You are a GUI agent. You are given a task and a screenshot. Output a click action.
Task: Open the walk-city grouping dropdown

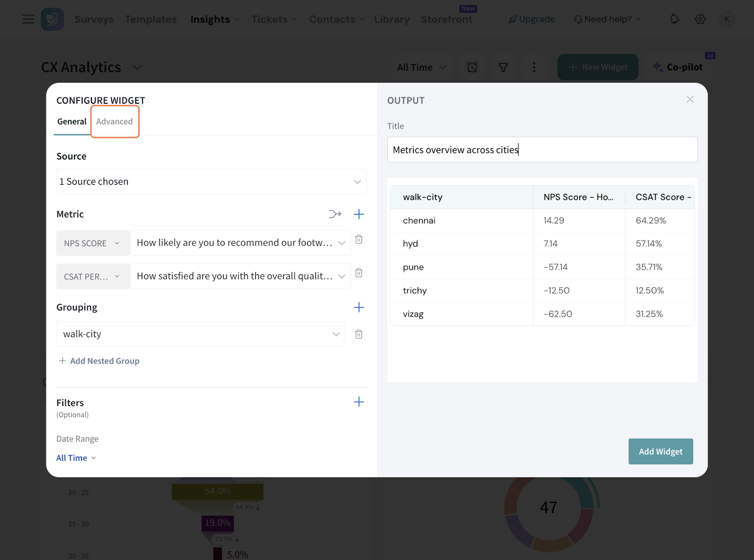tap(200, 334)
